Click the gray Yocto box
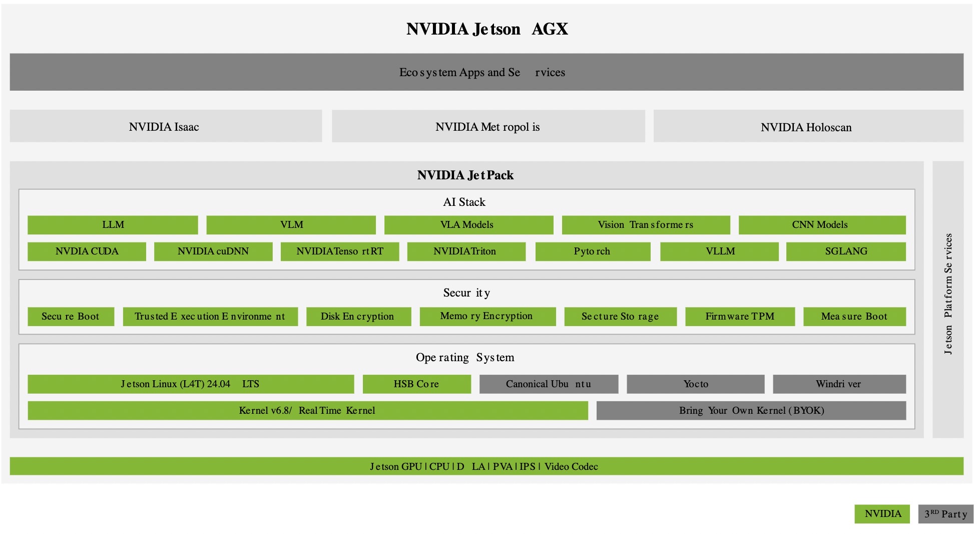980x534 pixels. (695, 384)
